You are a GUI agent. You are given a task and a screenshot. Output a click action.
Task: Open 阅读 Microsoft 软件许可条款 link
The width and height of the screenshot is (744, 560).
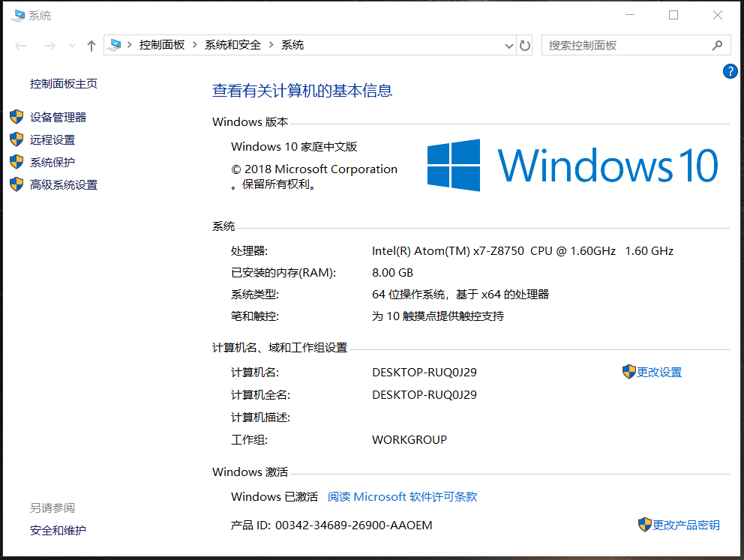(x=402, y=496)
